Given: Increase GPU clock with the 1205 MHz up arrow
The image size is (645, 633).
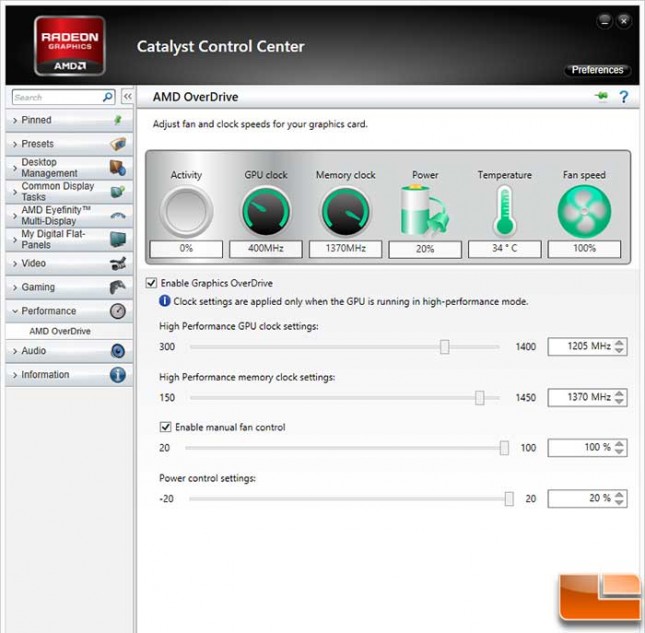Looking at the screenshot, I should click(619, 342).
